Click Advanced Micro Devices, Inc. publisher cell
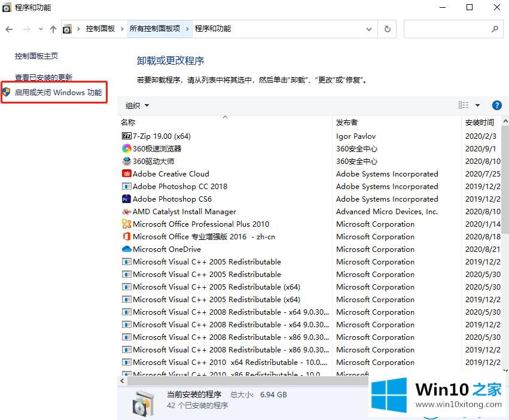The width and height of the screenshot is (509, 420). (387, 212)
